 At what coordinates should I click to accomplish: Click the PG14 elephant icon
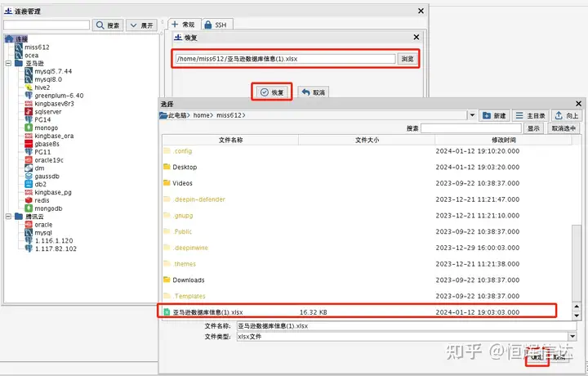click(x=29, y=119)
